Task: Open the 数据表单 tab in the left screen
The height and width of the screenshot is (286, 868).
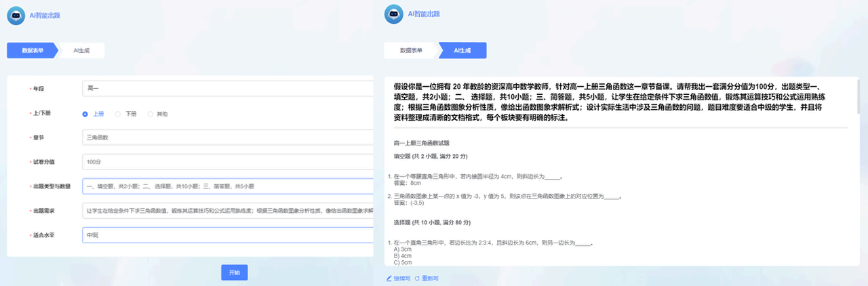Action: pyautogui.click(x=33, y=51)
